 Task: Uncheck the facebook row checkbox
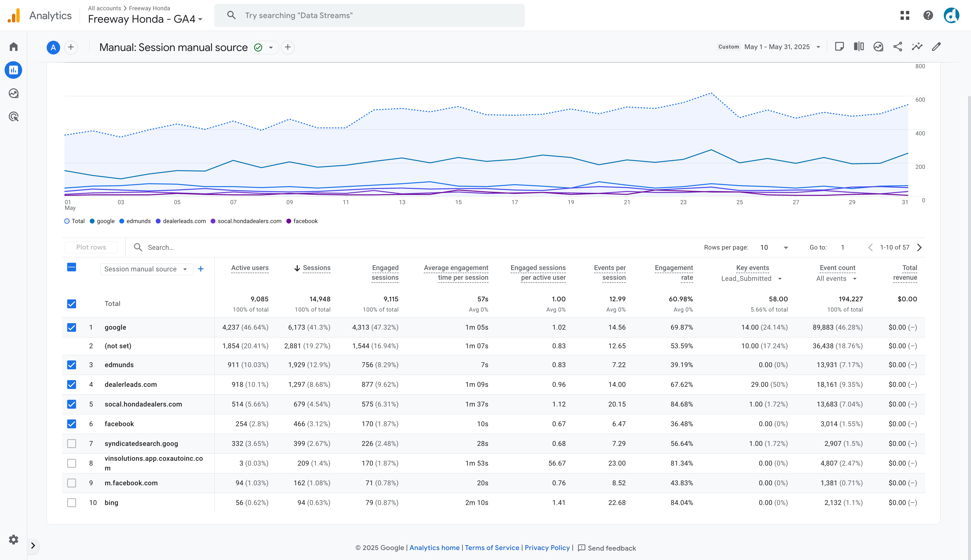[71, 424]
